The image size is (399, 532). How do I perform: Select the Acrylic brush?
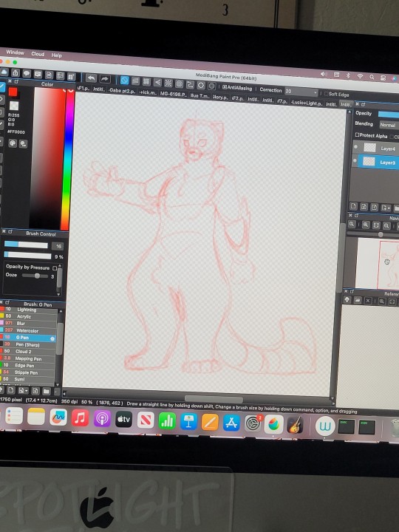[x=28, y=316]
